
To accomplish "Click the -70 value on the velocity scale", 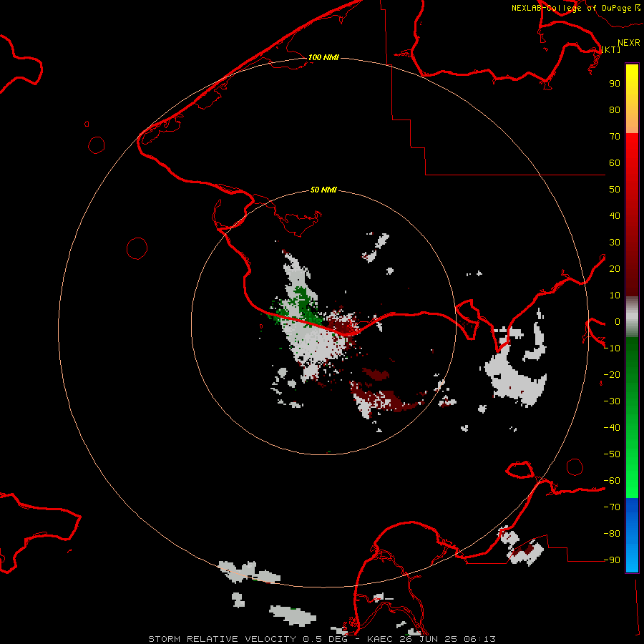I will (612, 507).
